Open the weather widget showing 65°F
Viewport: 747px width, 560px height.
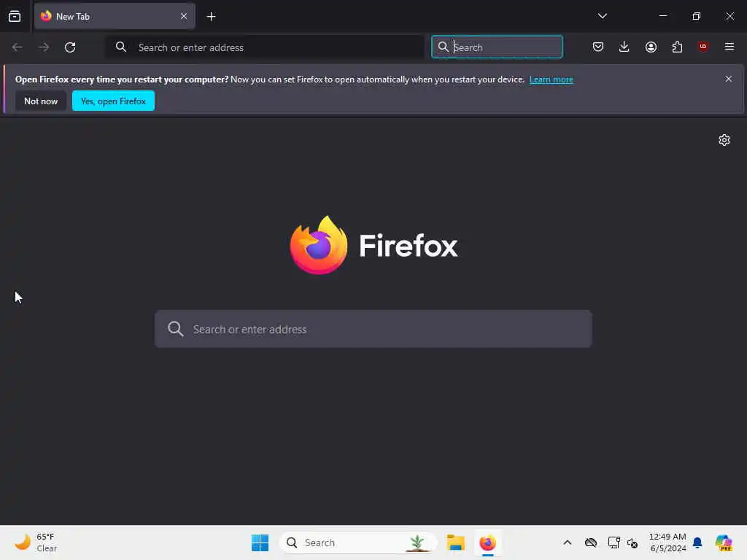(x=36, y=542)
